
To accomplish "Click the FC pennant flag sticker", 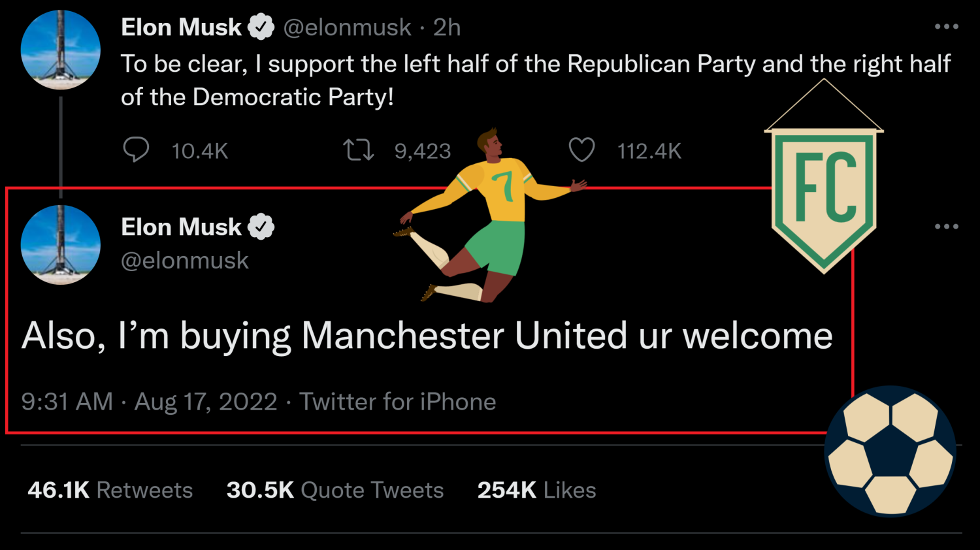I will tap(824, 196).
